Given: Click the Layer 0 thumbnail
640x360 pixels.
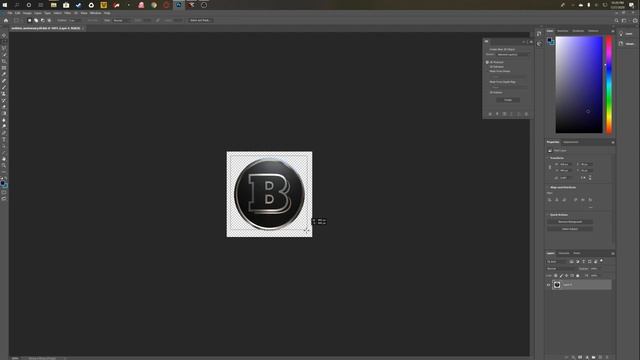Looking at the screenshot, I should click(557, 285).
